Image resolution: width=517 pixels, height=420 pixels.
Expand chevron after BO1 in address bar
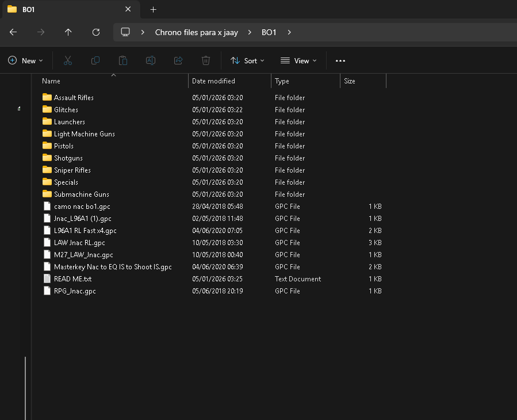[x=289, y=32]
